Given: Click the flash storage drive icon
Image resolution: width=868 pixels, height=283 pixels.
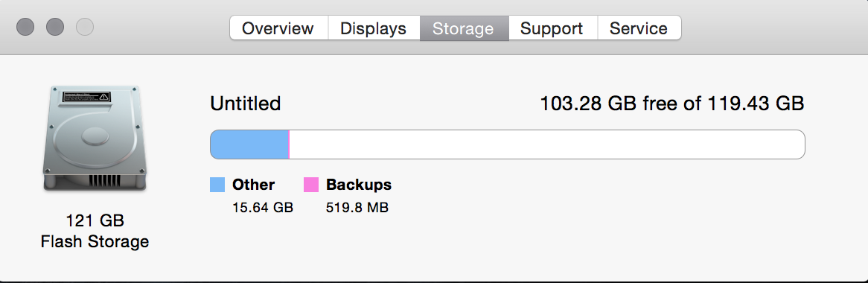Looking at the screenshot, I should pos(95,139).
